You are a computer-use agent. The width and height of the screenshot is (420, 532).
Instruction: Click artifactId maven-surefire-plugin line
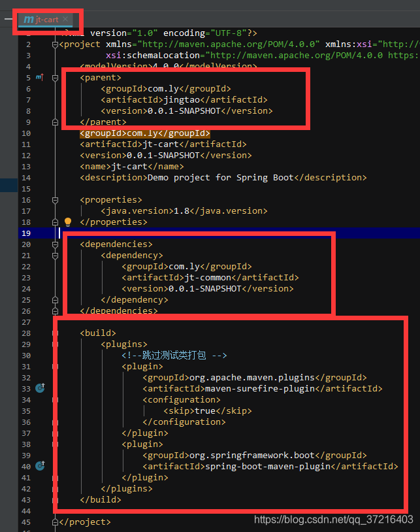pyautogui.click(x=263, y=388)
